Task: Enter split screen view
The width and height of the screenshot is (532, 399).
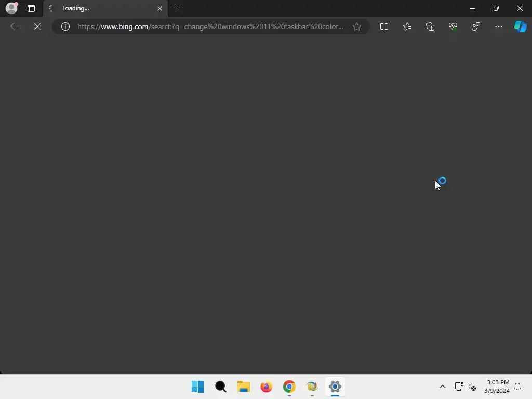Action: [x=384, y=26]
